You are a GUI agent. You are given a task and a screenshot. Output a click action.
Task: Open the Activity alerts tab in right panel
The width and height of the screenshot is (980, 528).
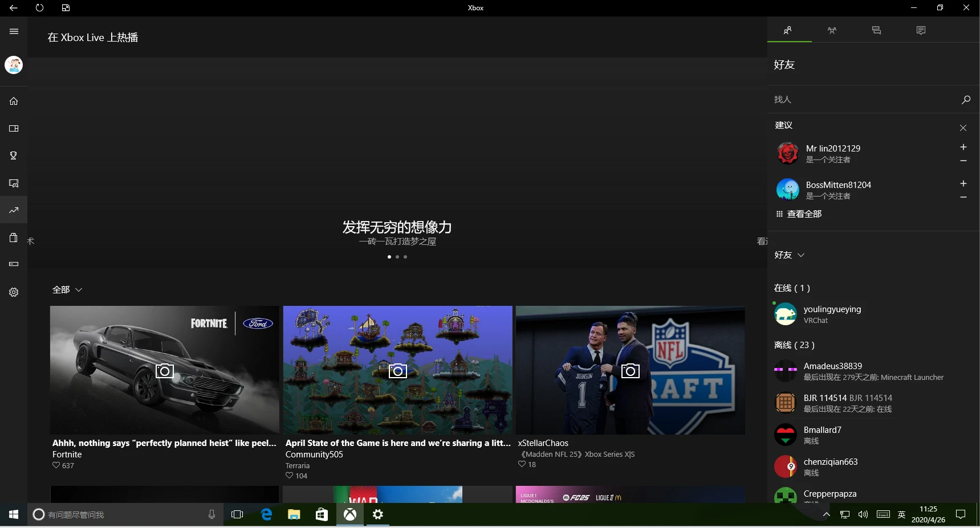tap(921, 30)
